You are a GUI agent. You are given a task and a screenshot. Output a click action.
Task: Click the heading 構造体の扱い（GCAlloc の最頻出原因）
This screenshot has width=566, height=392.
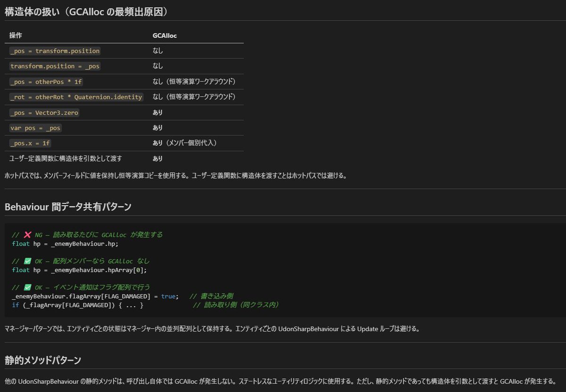(x=86, y=12)
